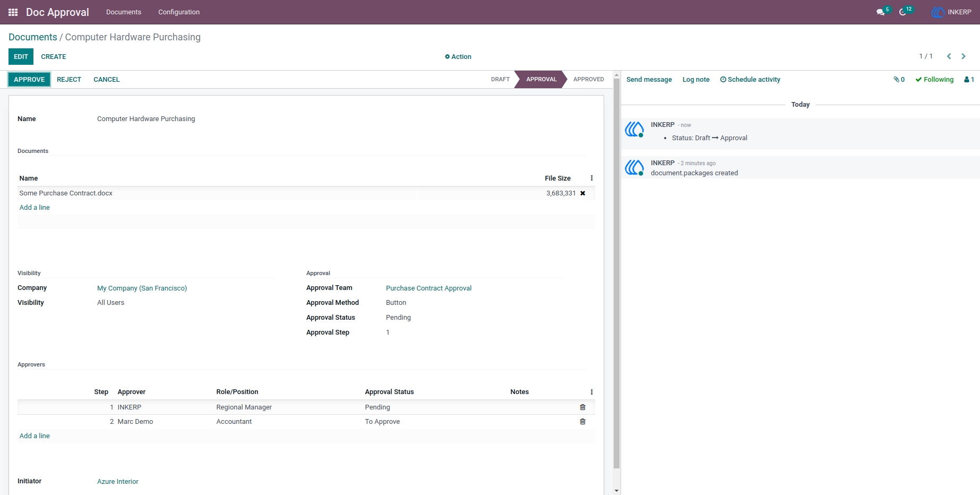
Task: Delete the INKERP approver row trash icon
Action: point(583,407)
